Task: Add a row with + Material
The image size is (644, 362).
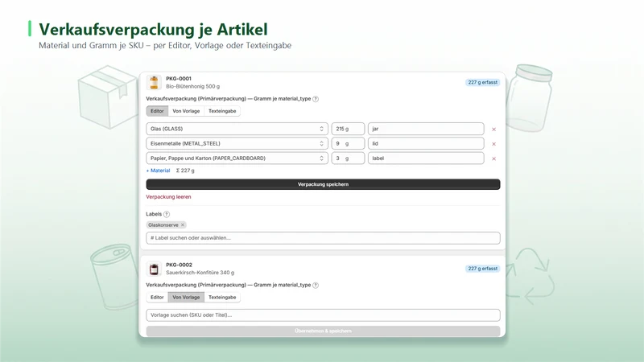Action: click(x=158, y=171)
